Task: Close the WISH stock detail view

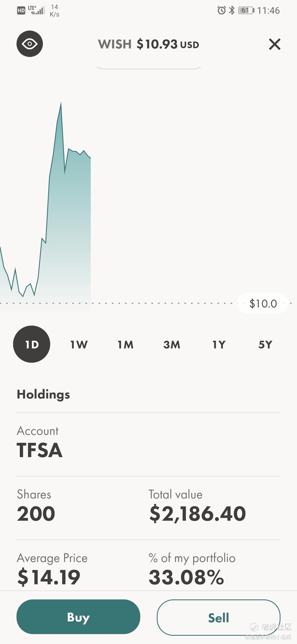Action: pos(274,44)
